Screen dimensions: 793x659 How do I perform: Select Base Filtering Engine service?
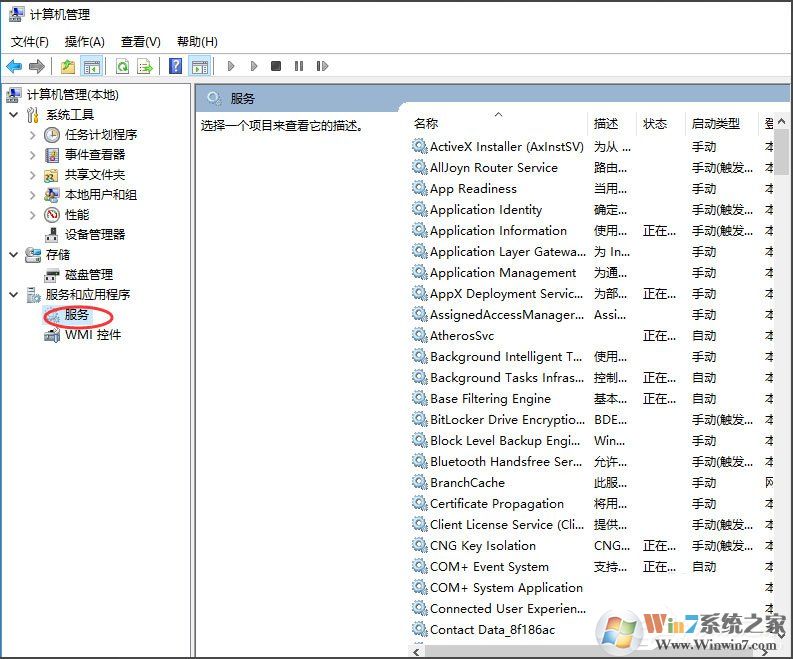(x=490, y=399)
